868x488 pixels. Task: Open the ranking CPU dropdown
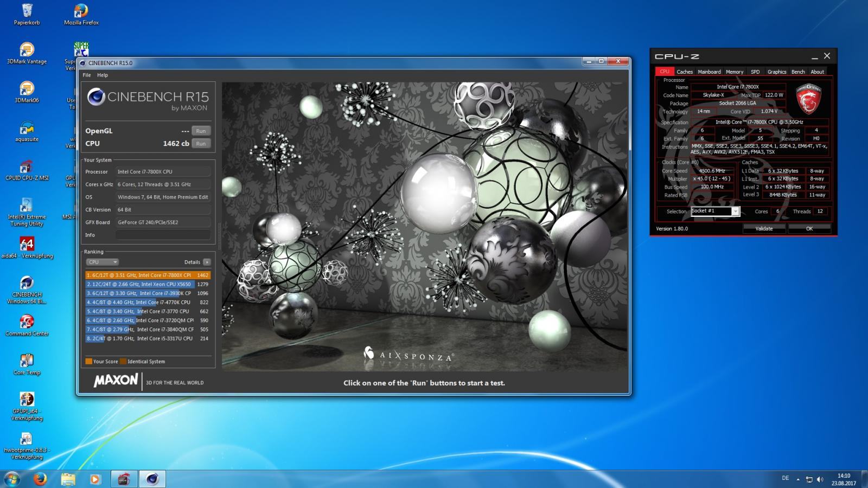point(102,262)
